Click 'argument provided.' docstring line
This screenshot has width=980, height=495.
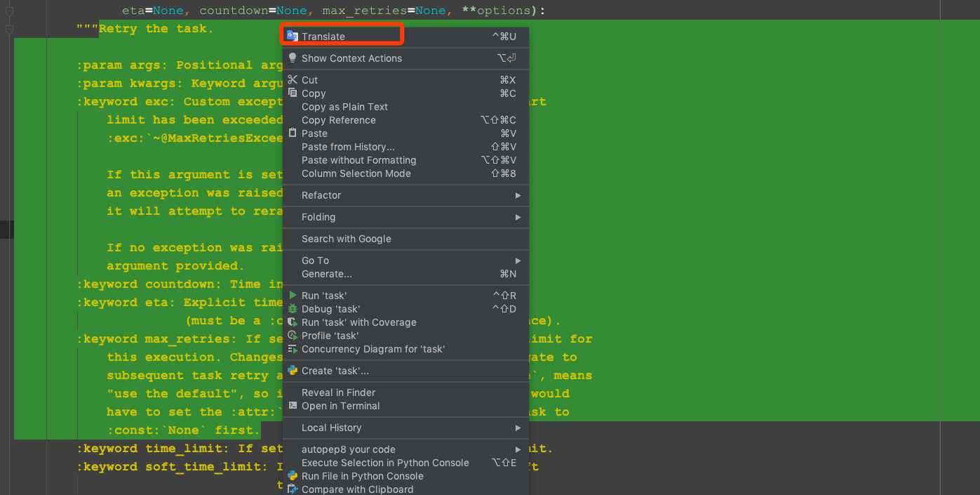(x=175, y=266)
